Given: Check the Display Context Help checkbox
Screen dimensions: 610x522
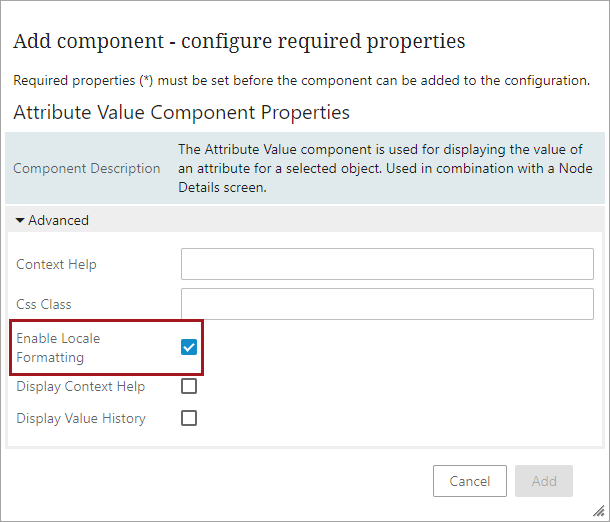Looking at the screenshot, I should click(189, 386).
